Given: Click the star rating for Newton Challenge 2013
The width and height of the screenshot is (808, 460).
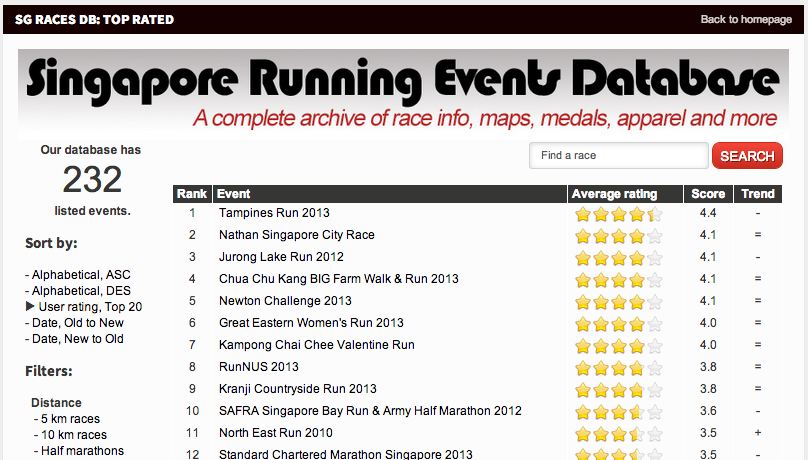Looking at the screenshot, I should click(619, 302).
